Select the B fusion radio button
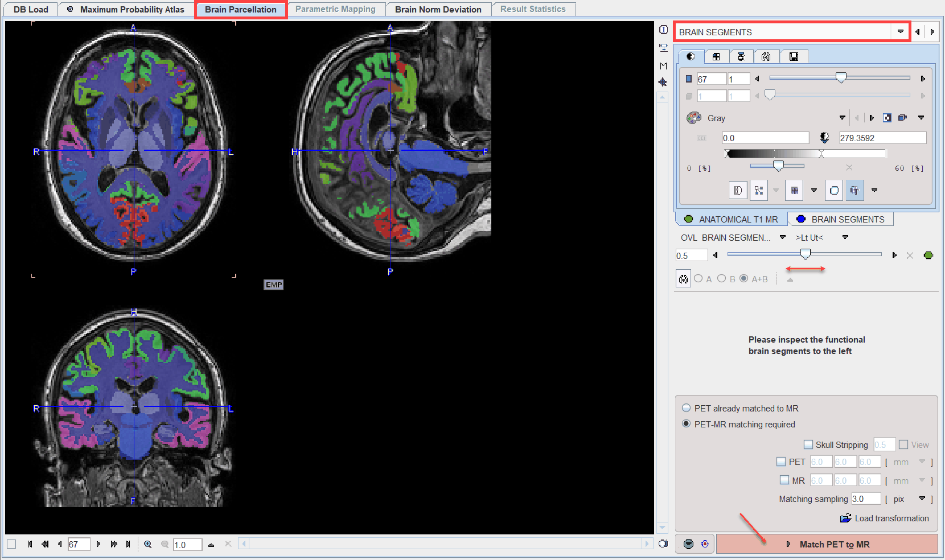945x560 pixels. 721,278
